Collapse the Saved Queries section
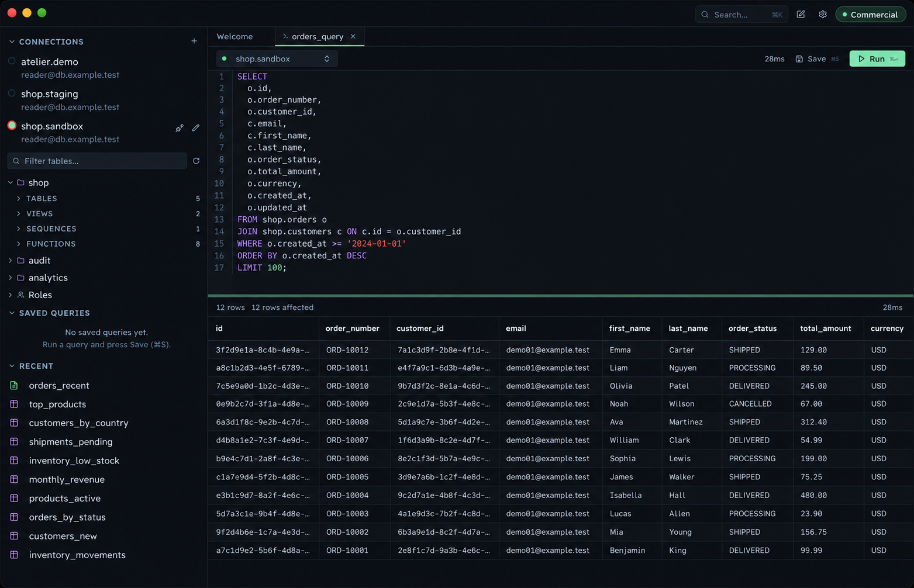 12,313
